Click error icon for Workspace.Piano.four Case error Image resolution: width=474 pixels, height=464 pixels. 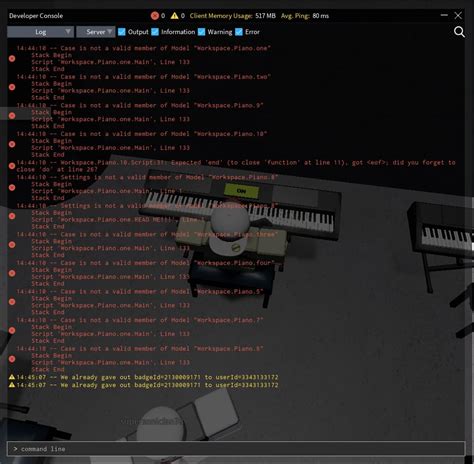tap(12, 273)
